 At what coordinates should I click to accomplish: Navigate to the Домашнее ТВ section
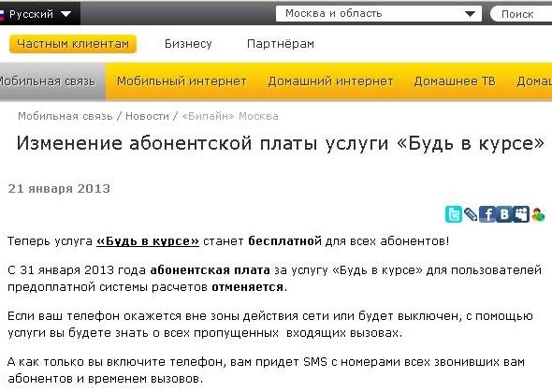point(455,81)
